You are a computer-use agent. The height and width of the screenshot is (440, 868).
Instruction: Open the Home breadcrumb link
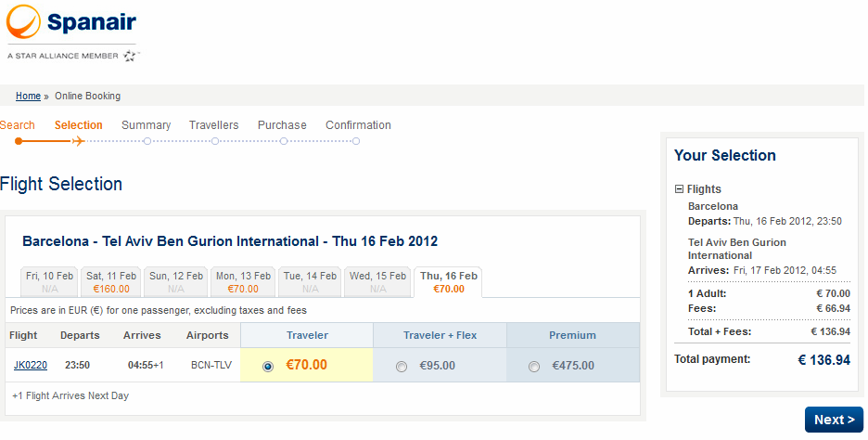[x=28, y=96]
